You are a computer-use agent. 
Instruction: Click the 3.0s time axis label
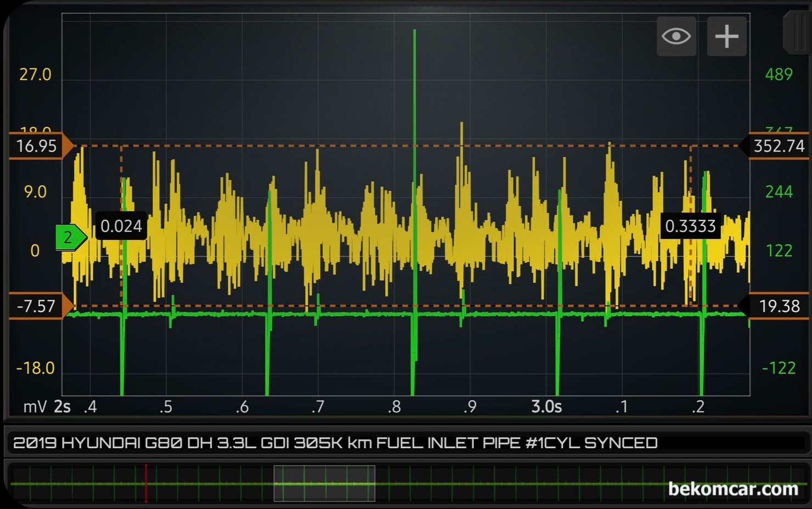pyautogui.click(x=546, y=407)
